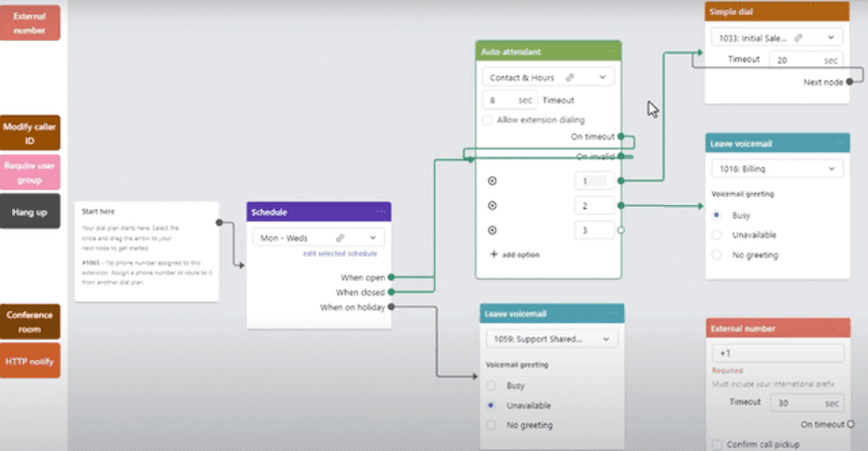Select the External number block in left palette

pos(30,22)
